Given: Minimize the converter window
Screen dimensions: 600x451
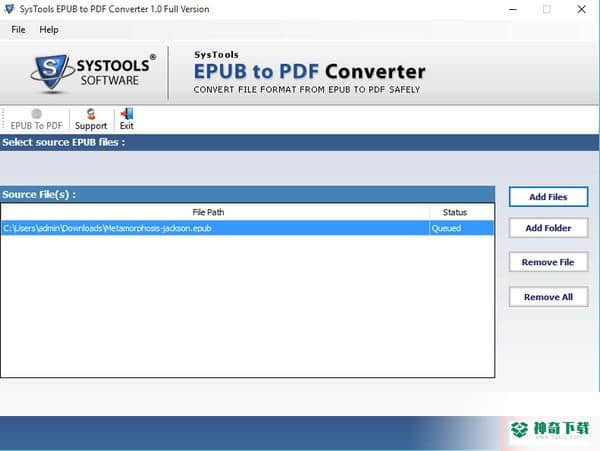Looking at the screenshot, I should [x=513, y=9].
